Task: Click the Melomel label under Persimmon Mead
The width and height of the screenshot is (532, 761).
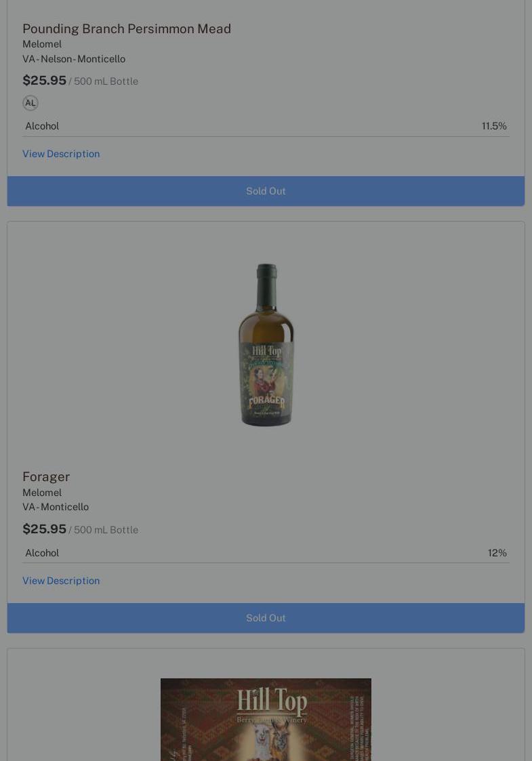Action: 42,44
